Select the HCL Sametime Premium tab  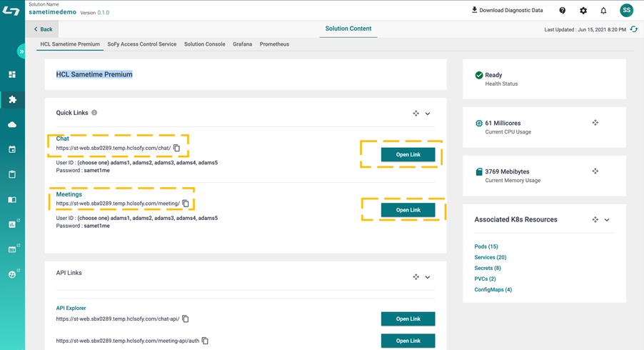[x=70, y=44]
